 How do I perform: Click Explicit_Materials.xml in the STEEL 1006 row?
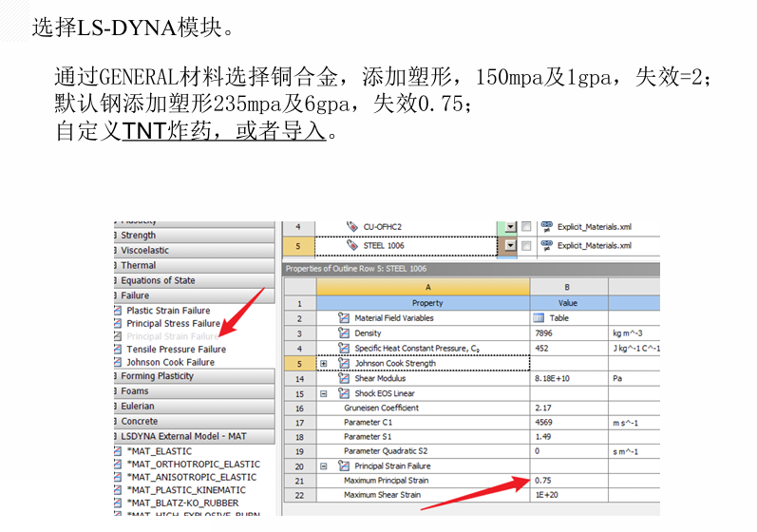point(595,246)
